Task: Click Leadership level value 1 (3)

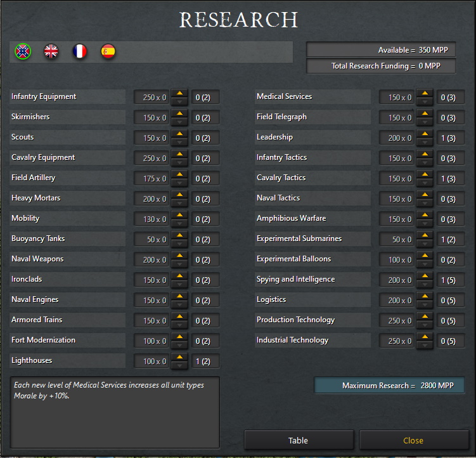Action: point(451,138)
